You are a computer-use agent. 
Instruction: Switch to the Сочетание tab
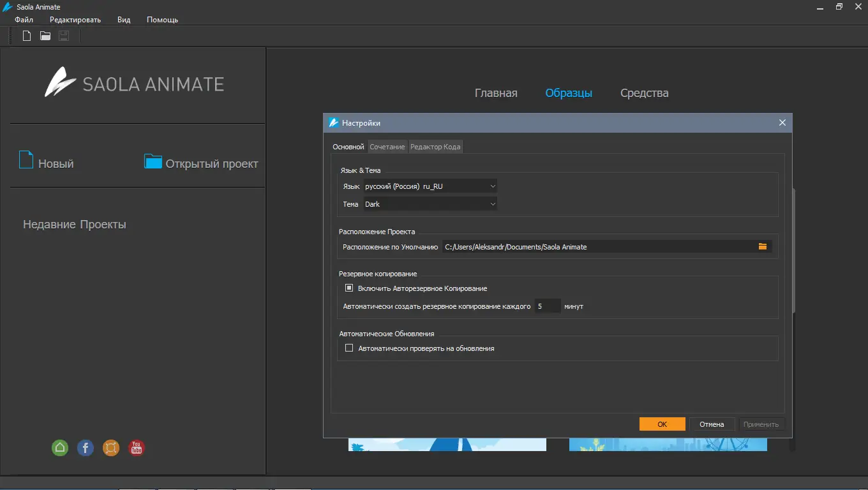point(387,147)
